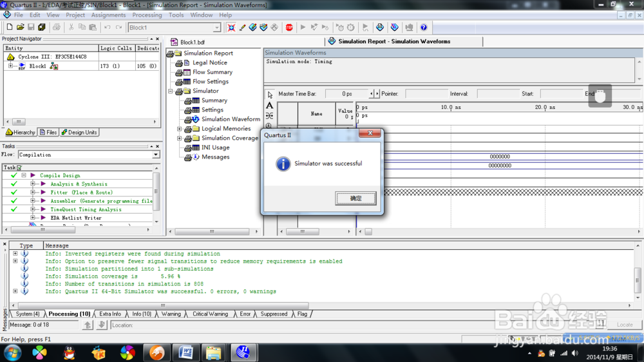Open the Assignments menu

point(108,15)
